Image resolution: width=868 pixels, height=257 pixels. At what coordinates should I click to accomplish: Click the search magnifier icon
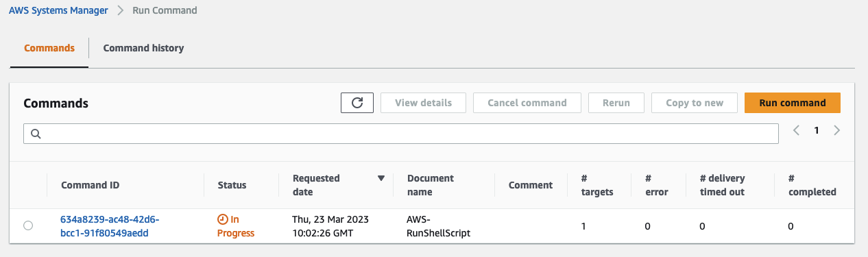pyautogui.click(x=36, y=134)
